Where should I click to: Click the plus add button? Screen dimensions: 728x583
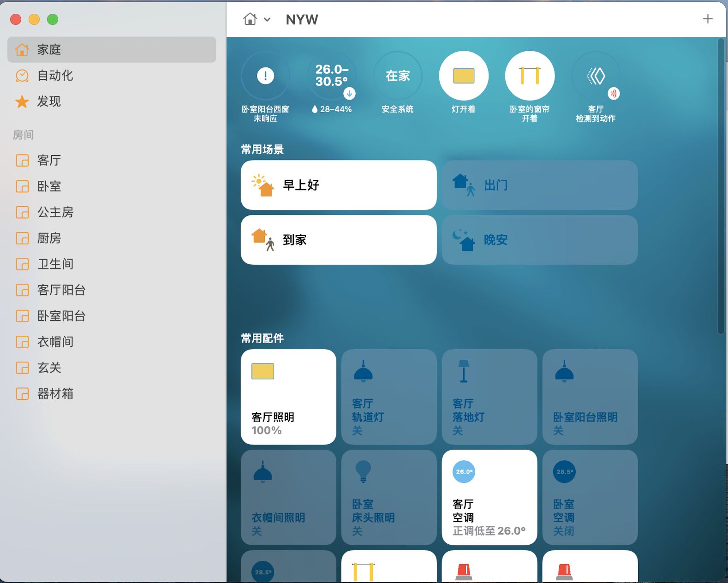(708, 19)
